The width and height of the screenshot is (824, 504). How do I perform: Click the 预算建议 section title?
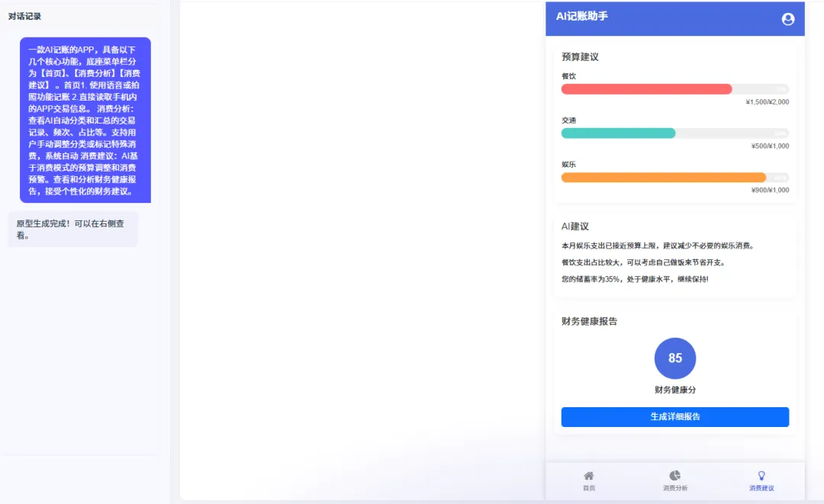click(580, 56)
